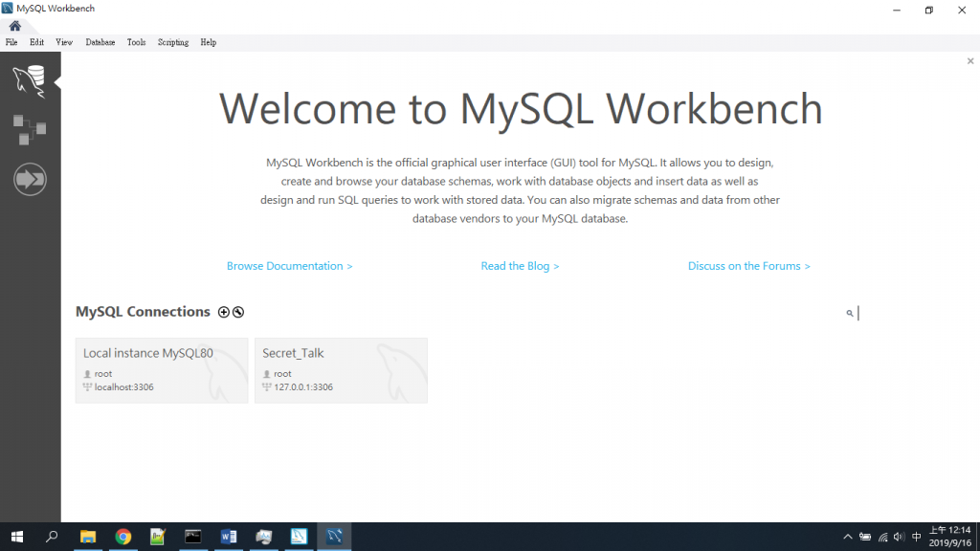This screenshot has height=551, width=980.
Task: Open the network Wi-Fi tray icon
Action: coord(882,537)
